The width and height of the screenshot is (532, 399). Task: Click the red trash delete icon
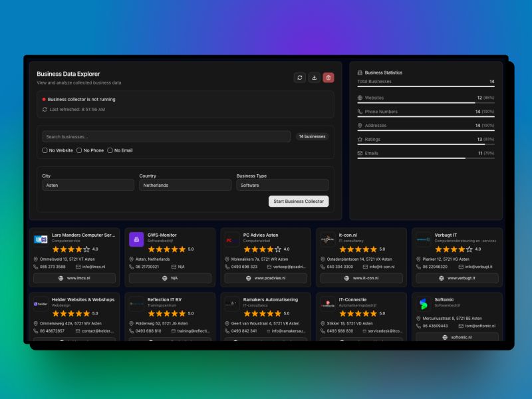coord(328,78)
